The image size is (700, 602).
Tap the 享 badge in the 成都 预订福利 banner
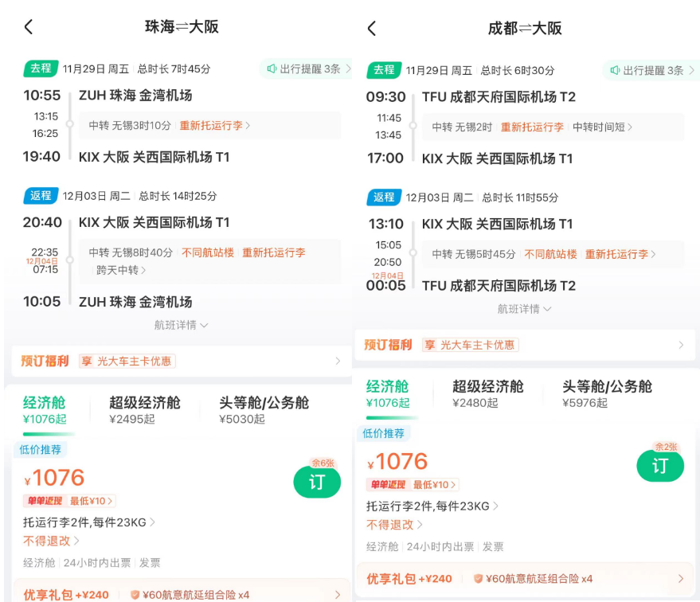[x=429, y=345]
